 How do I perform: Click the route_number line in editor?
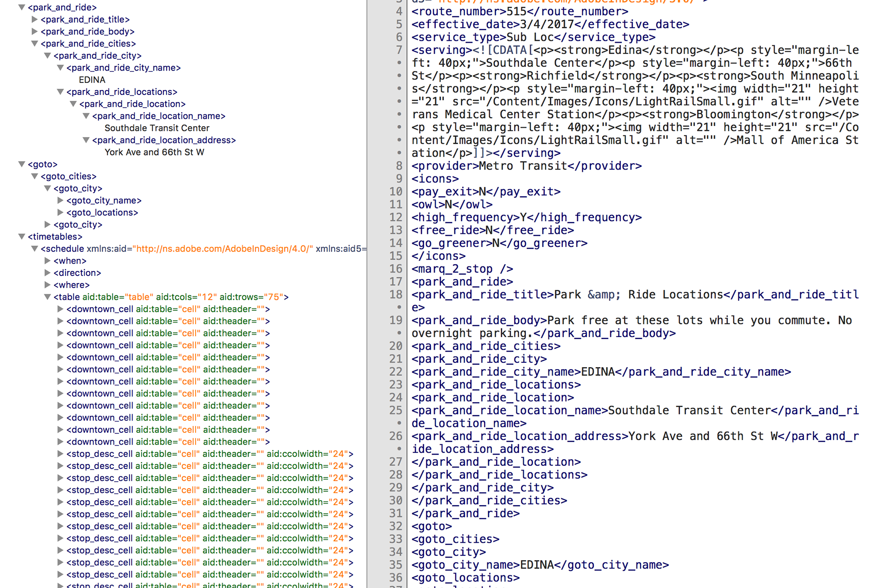(519, 11)
